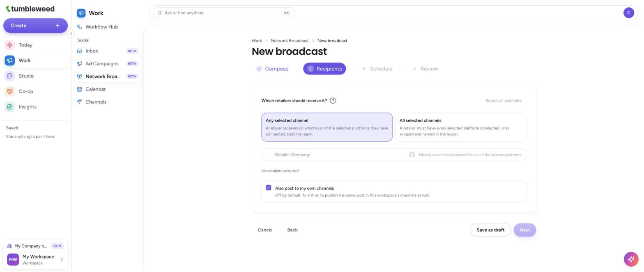Click the tumbleweed logo
Image resolution: width=644 pixels, height=272 pixels.
(30, 9)
